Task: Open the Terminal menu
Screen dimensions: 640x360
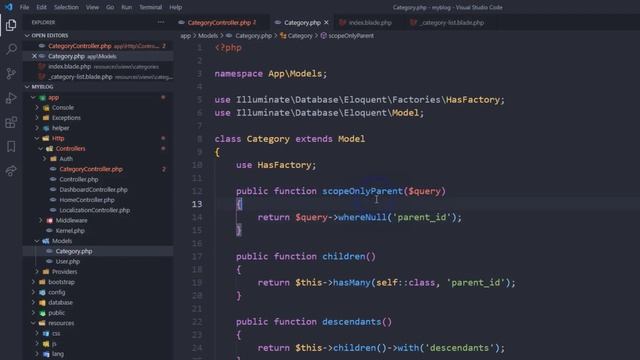Action: (x=151, y=7)
